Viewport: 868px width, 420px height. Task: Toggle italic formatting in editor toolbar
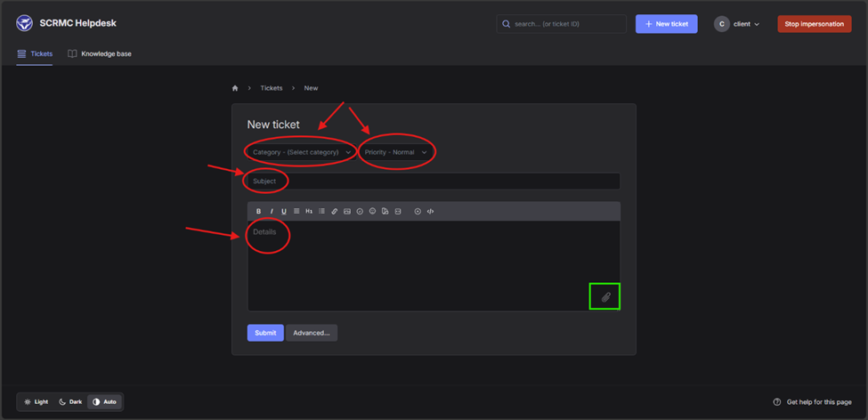point(272,212)
